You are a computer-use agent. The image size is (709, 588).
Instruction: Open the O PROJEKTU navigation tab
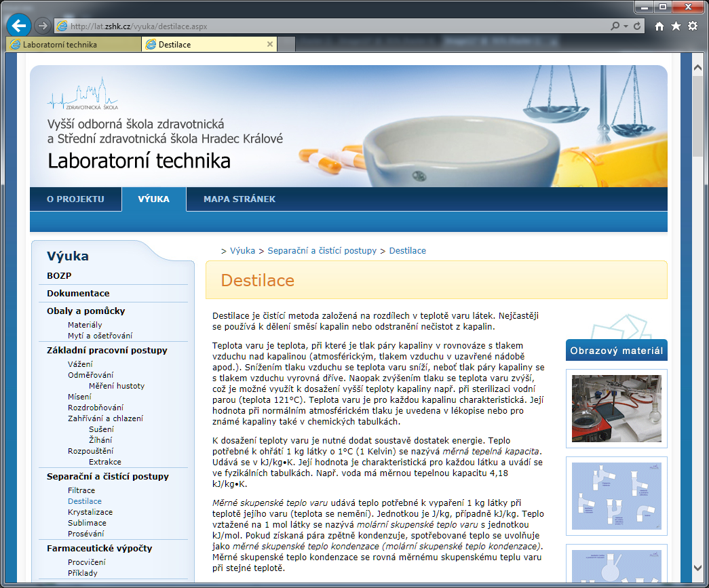[75, 199]
